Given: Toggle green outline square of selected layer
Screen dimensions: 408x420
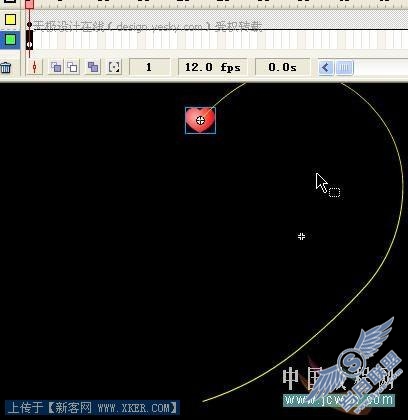Looking at the screenshot, I should click(x=10, y=40).
